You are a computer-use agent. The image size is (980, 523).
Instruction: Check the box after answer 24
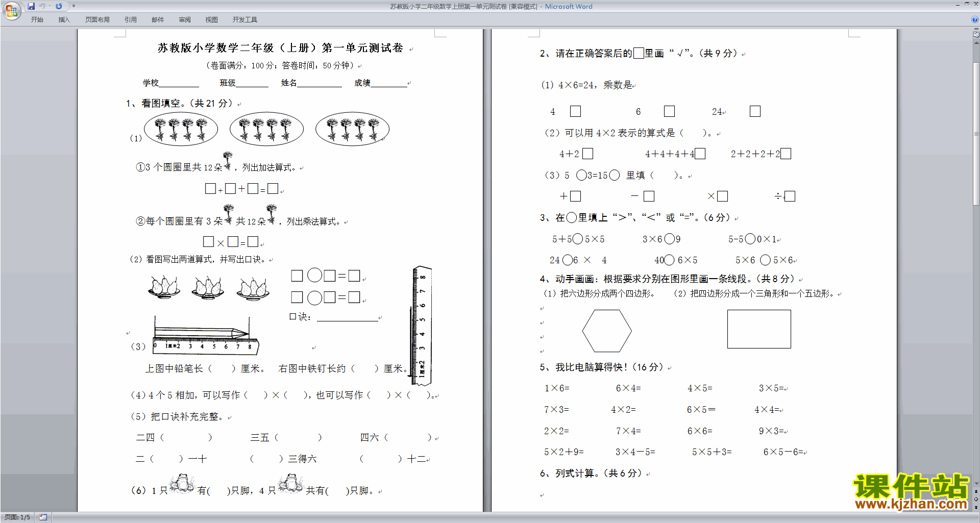pyautogui.click(x=755, y=111)
